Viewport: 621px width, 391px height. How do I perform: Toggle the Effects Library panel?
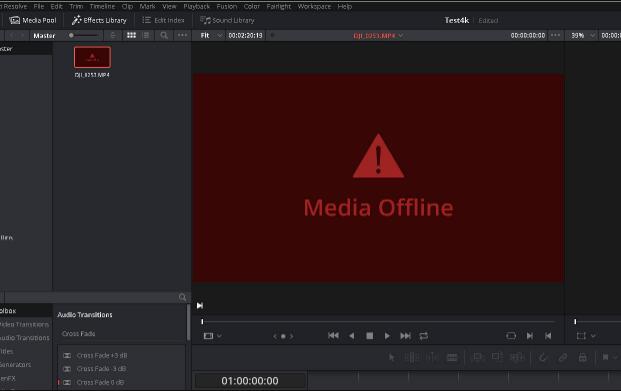tap(99, 20)
